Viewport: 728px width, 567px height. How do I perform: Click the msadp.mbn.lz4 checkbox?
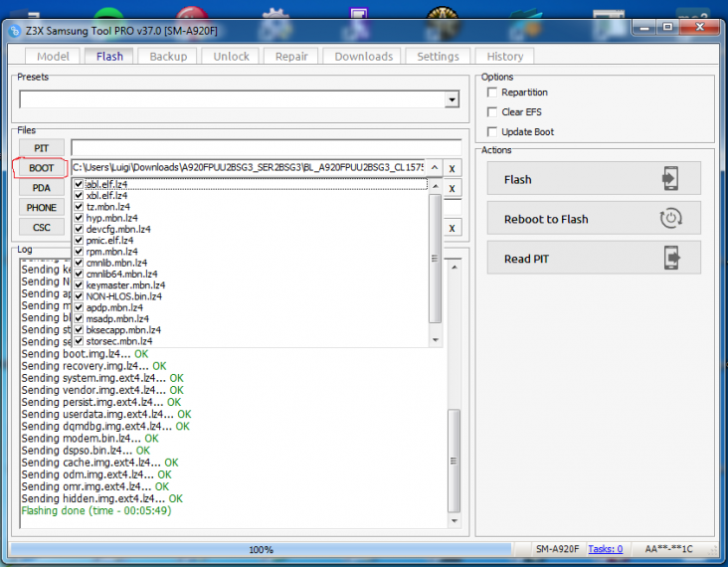79,318
